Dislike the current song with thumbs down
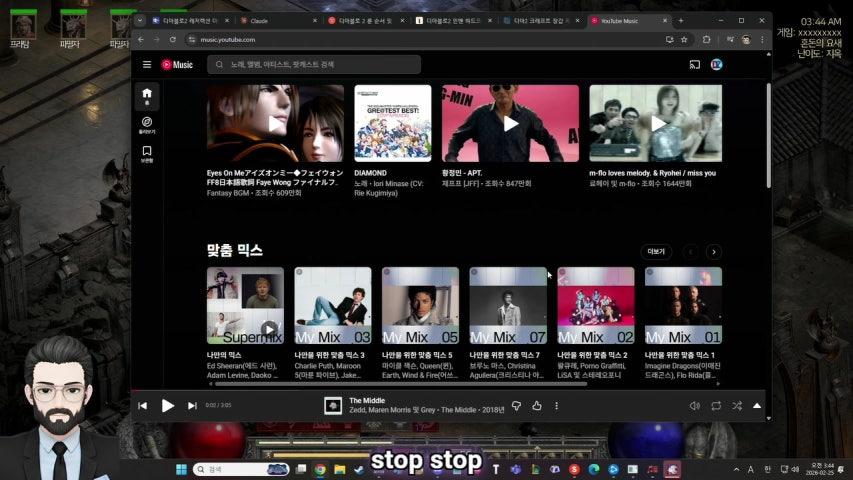853x480 pixels. [516, 406]
